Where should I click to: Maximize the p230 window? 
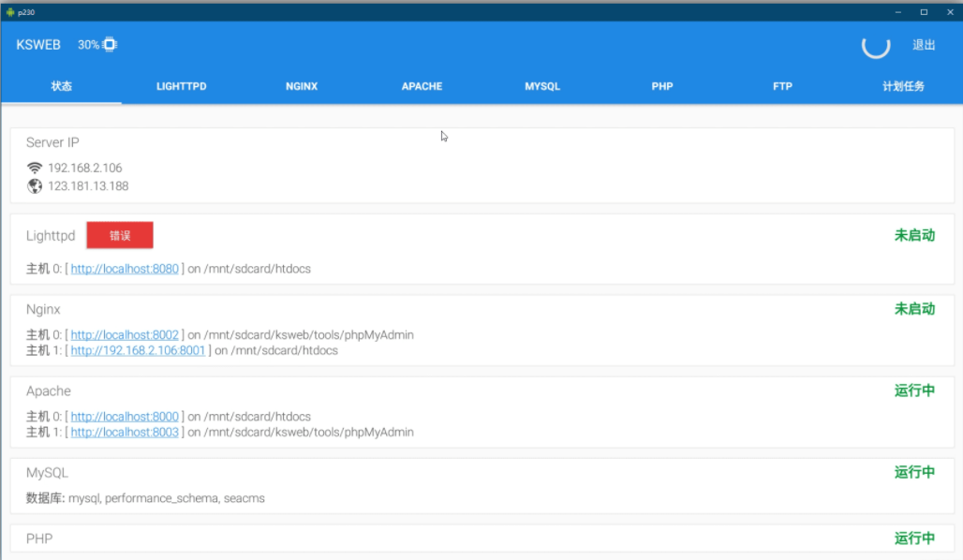click(x=924, y=11)
